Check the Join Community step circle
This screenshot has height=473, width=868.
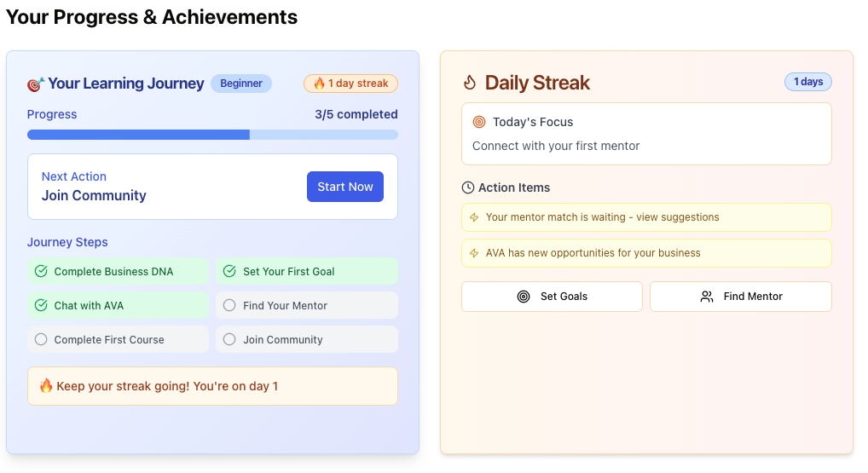[x=229, y=339]
